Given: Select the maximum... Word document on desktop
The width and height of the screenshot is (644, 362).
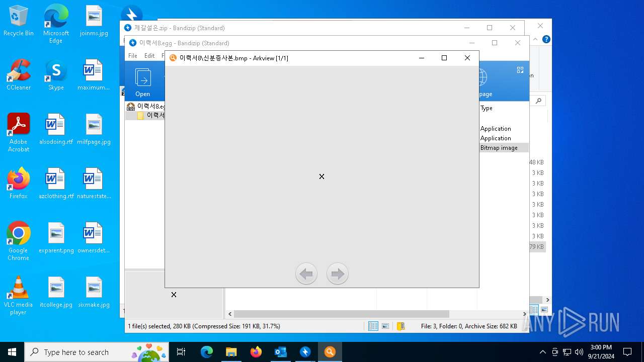Looking at the screenshot, I should click(x=94, y=75).
